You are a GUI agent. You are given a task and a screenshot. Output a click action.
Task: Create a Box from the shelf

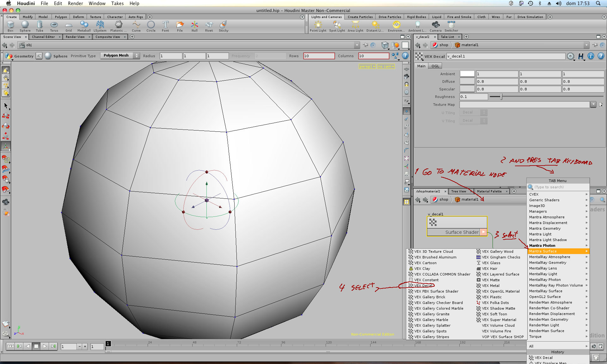pos(10,26)
